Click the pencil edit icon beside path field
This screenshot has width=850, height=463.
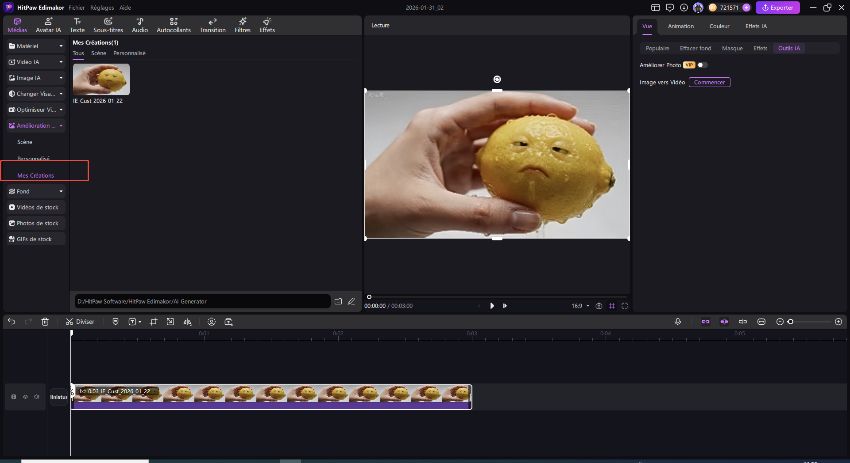coord(351,301)
